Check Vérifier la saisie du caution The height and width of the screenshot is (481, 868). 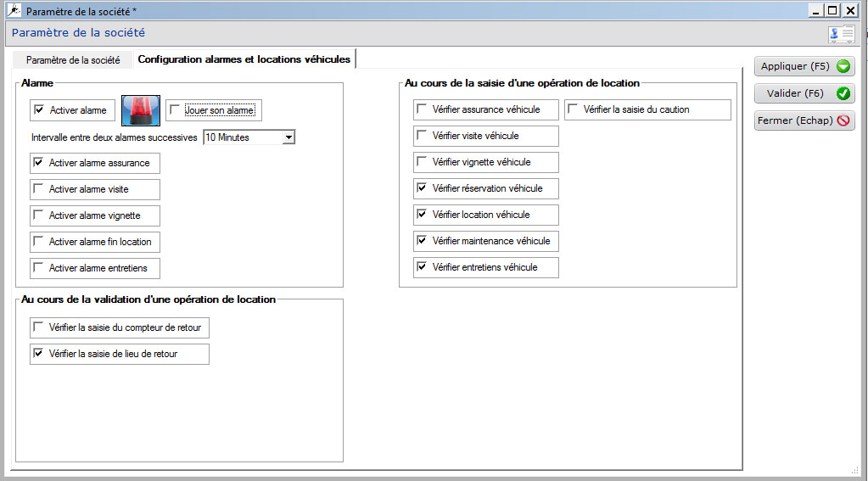[573, 109]
